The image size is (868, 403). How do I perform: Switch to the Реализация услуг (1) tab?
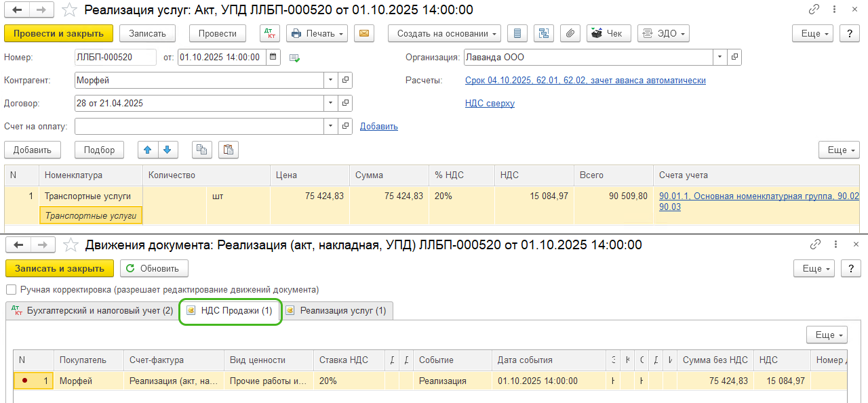click(337, 311)
